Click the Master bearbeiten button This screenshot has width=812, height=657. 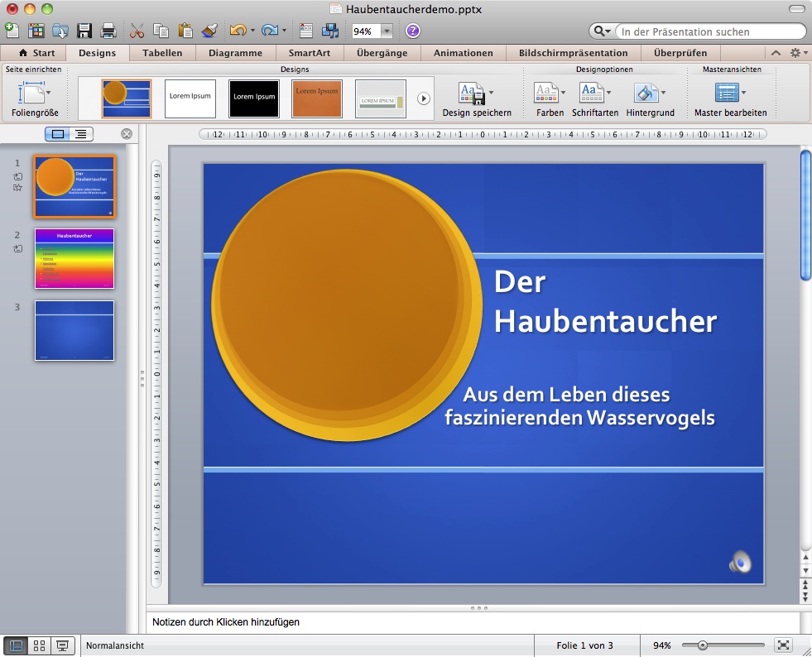[x=730, y=98]
